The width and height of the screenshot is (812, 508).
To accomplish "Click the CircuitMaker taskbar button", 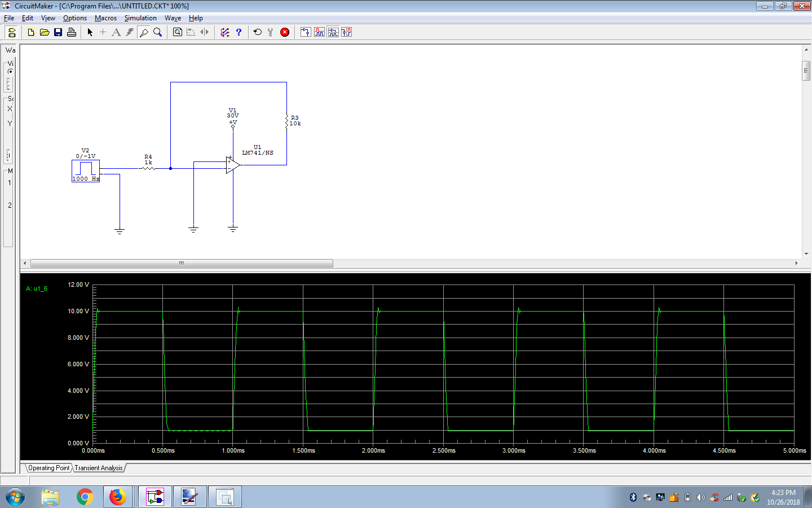I will click(155, 497).
